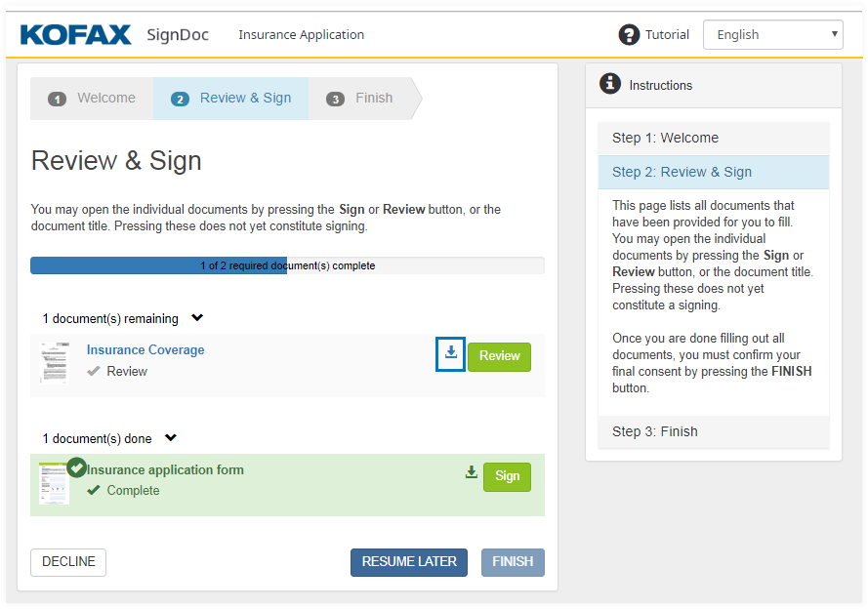Click the DECLINE button
The width and height of the screenshot is (868, 609).
(68, 562)
